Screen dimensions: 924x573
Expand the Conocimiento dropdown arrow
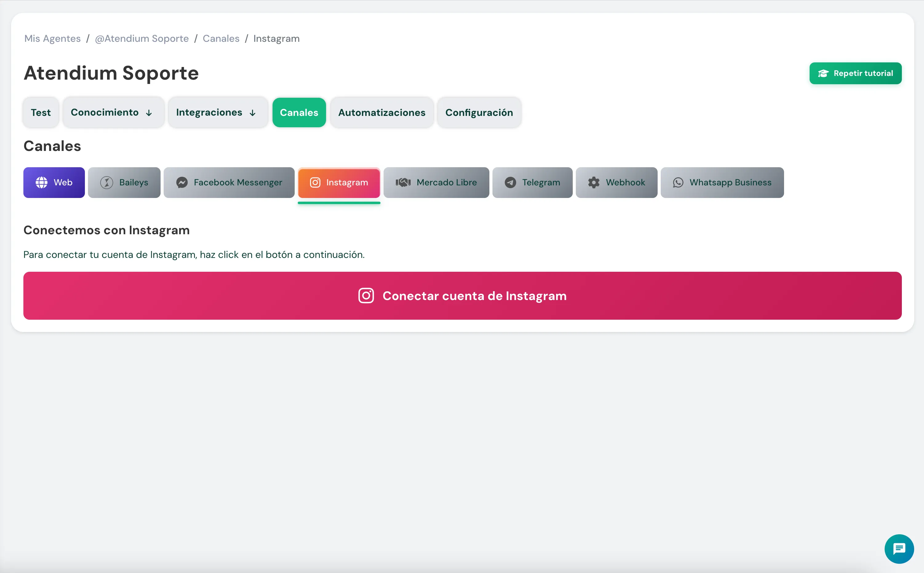click(149, 113)
